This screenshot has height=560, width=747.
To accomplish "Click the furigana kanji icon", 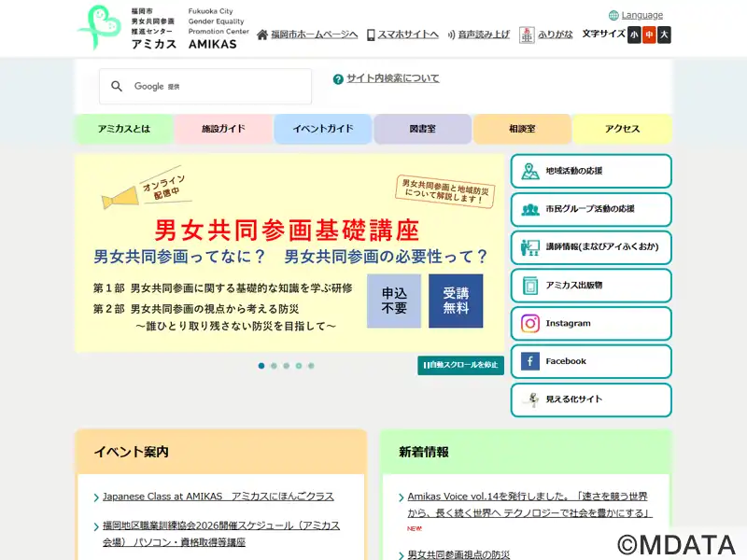I will click(x=527, y=35).
